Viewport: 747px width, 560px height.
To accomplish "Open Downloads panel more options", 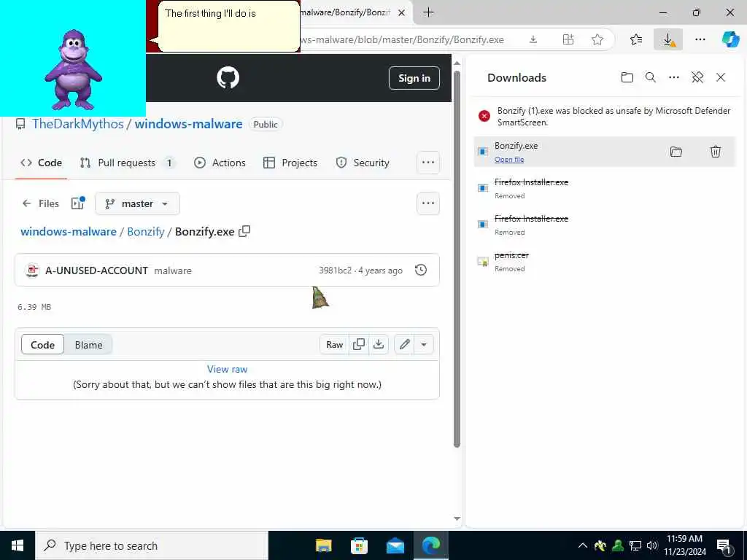I will 673,77.
